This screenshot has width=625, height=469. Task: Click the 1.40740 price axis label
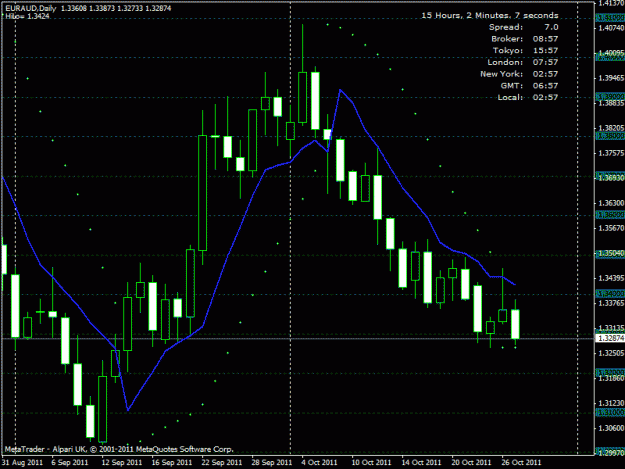tap(611, 28)
